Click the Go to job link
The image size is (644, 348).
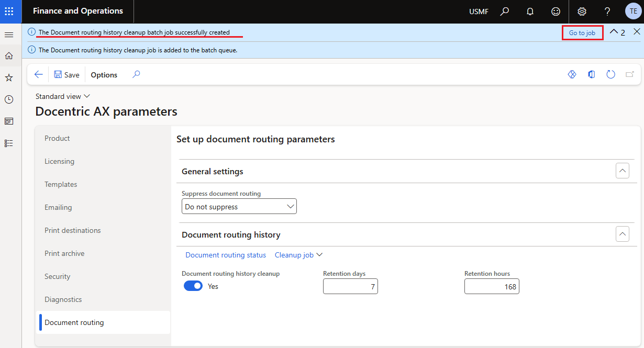click(x=582, y=32)
